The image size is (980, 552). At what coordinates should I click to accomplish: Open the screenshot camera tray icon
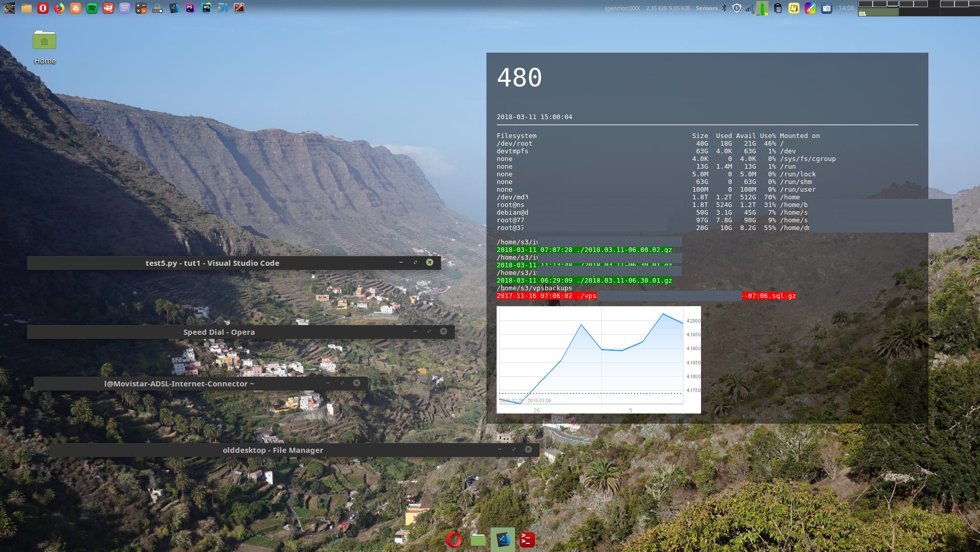click(x=827, y=8)
